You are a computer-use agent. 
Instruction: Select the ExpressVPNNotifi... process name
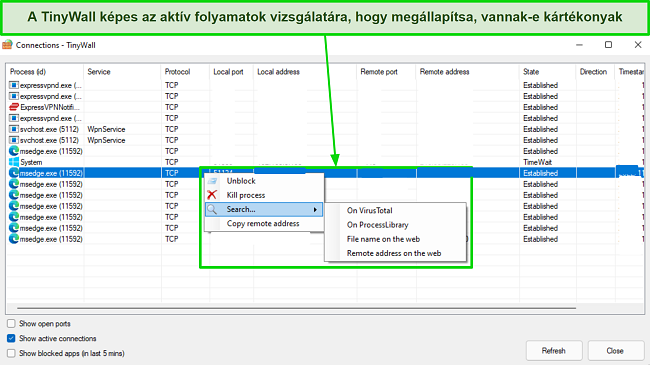(50, 107)
